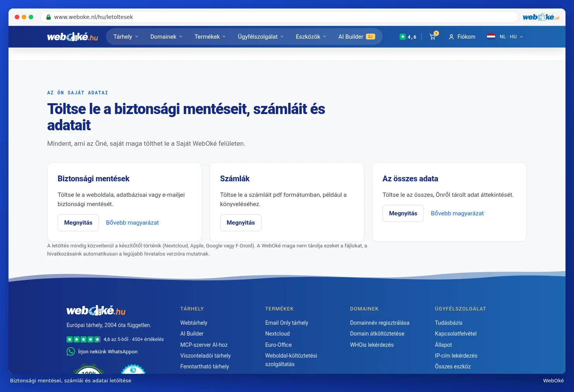Click Megnyitás in the Számlák card
The width and height of the screenshot is (574, 392).
pos(241,223)
